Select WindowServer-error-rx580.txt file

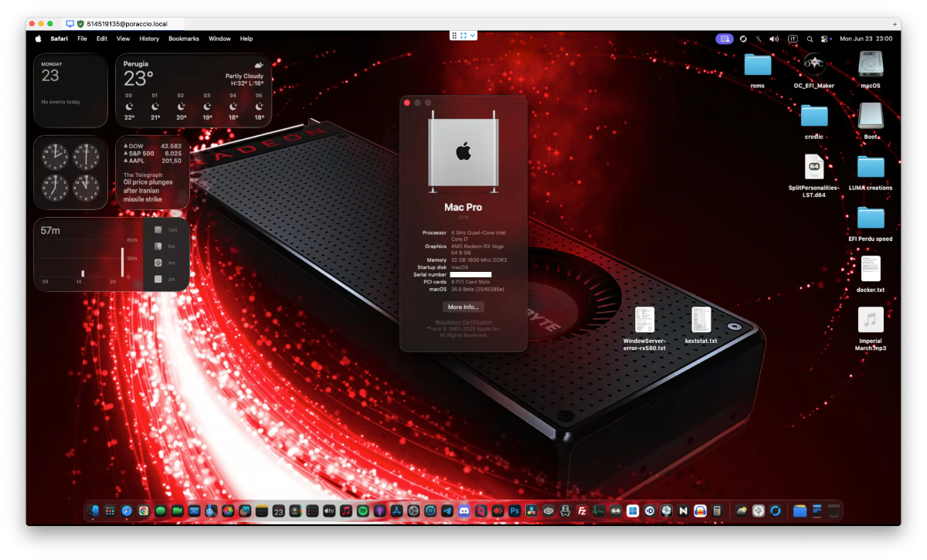point(644,329)
